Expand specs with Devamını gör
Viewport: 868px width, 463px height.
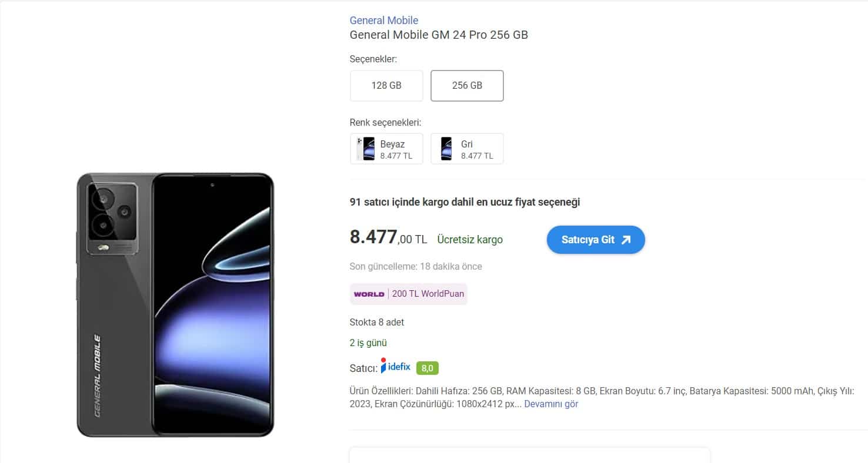551,404
